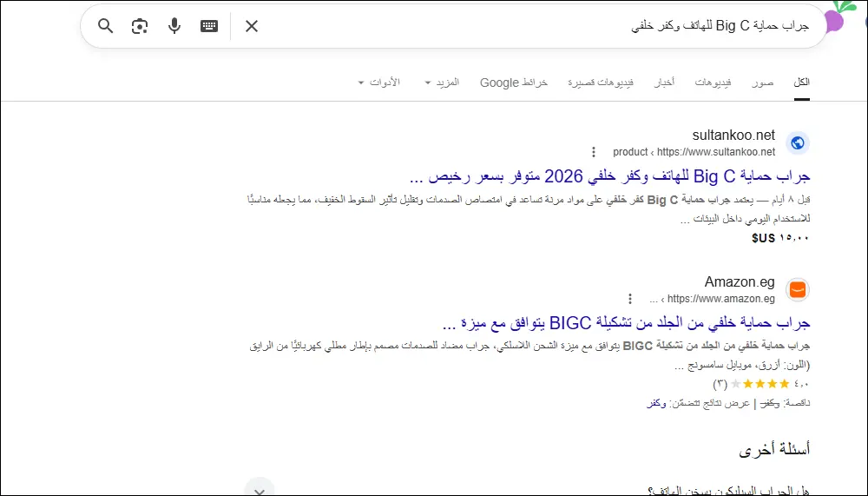Click the Amazon star rating
This screenshot has width=868, height=496.
(x=761, y=383)
